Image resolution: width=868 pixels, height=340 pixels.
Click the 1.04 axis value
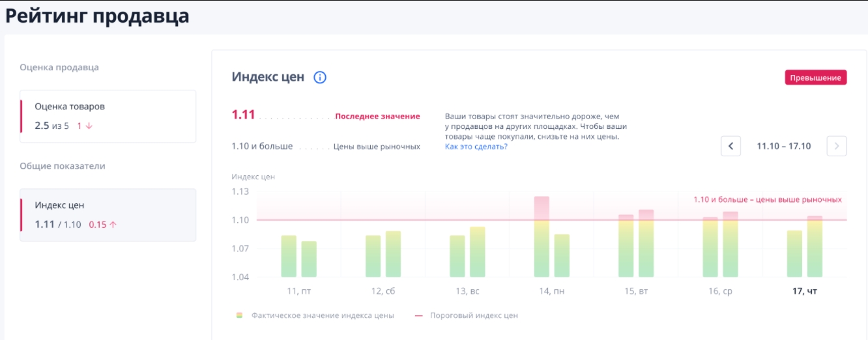click(x=240, y=277)
